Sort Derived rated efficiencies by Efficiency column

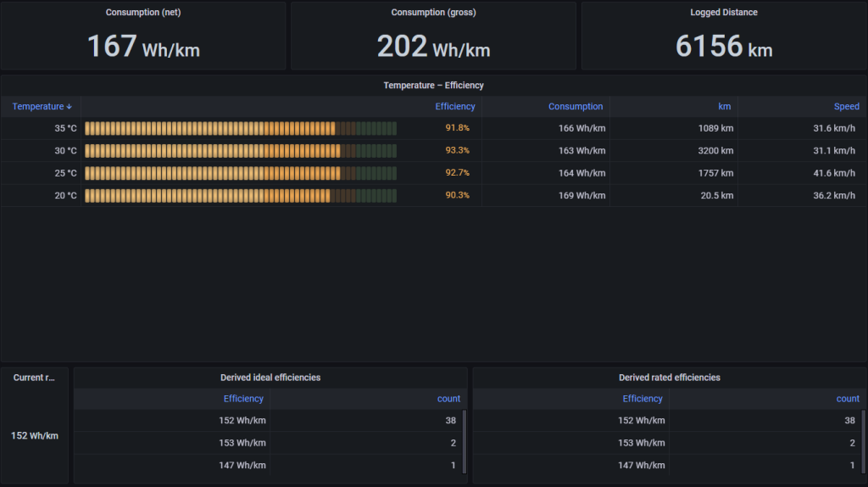point(643,399)
